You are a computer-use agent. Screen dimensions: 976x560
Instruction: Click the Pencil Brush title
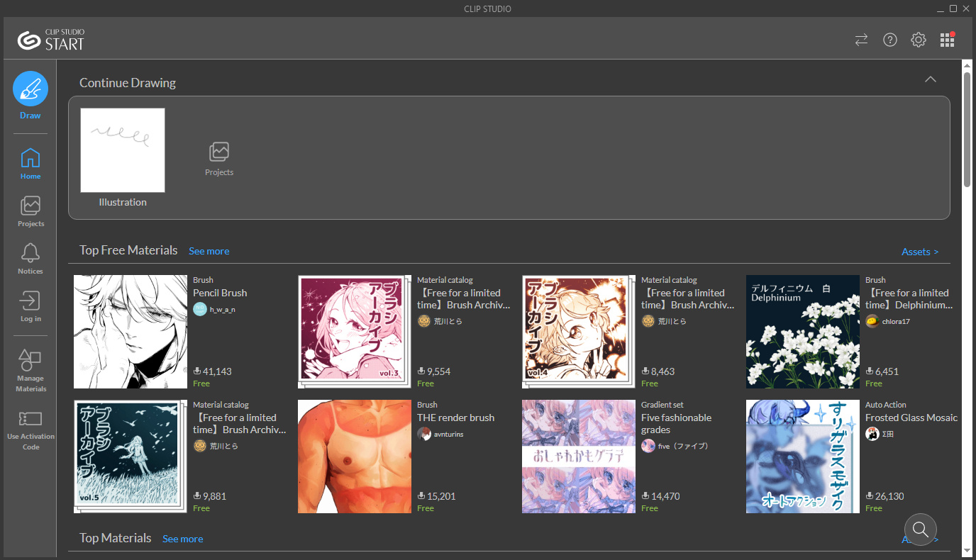coord(220,293)
